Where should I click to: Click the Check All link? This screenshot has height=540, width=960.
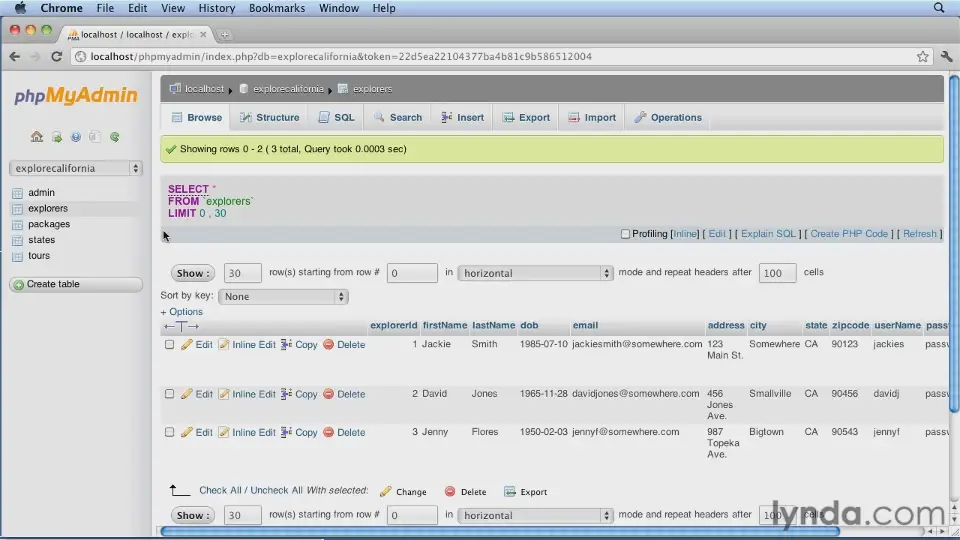click(220, 490)
